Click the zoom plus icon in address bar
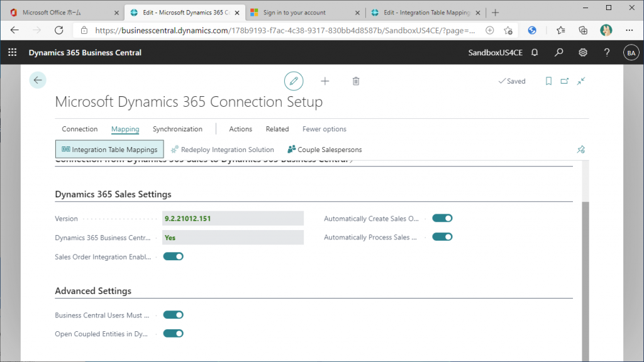Image resolution: width=644 pixels, height=362 pixels. 489,30
